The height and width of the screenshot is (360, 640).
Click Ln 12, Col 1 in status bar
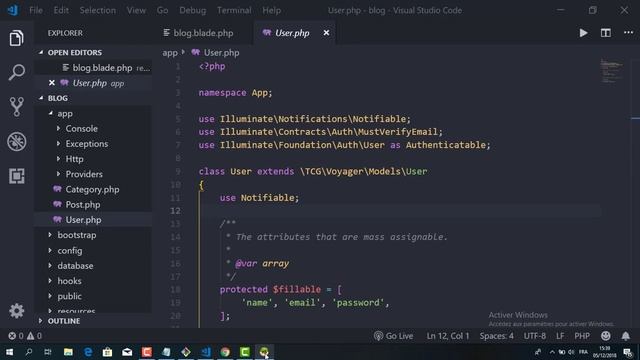click(448, 336)
